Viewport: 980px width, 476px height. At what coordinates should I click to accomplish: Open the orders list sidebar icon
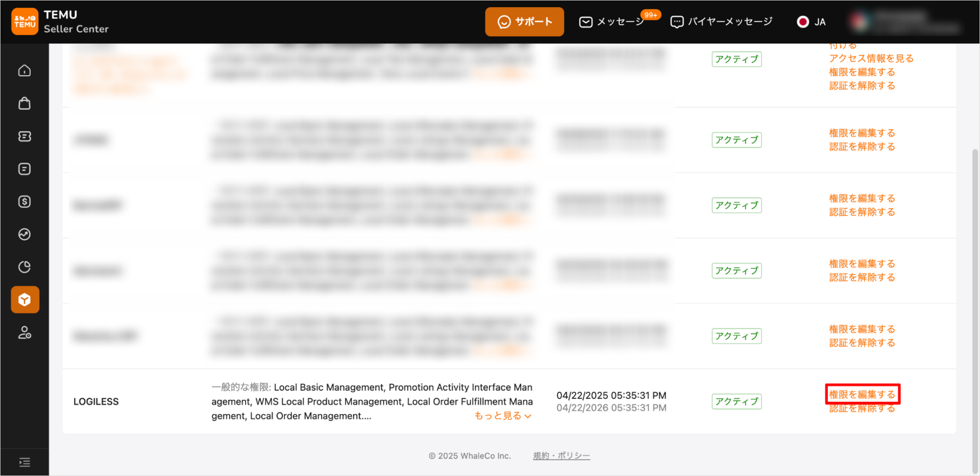click(24, 169)
